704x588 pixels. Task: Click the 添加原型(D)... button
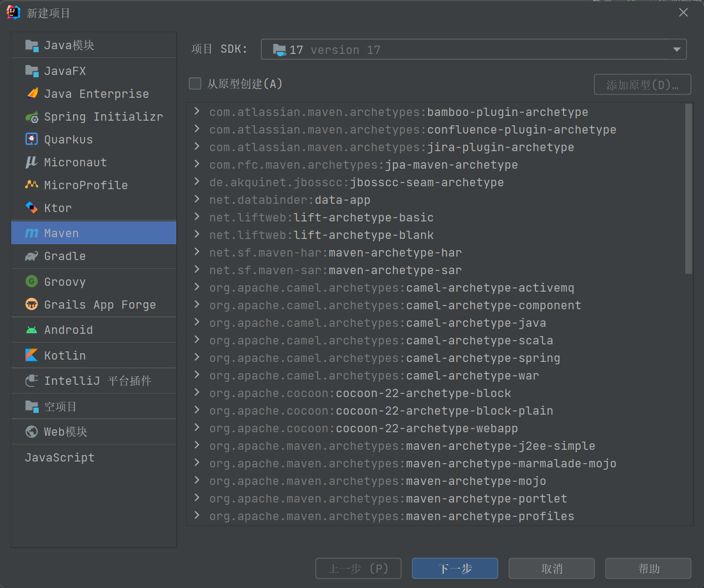[643, 84]
